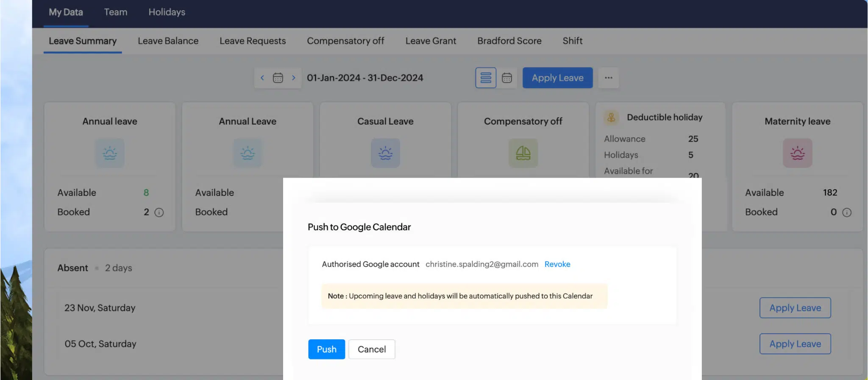Open the date range calendar picker

pyautogui.click(x=278, y=78)
